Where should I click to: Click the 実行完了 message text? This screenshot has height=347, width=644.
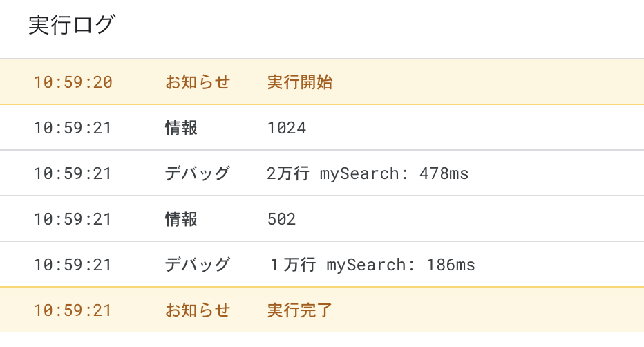coord(300,310)
